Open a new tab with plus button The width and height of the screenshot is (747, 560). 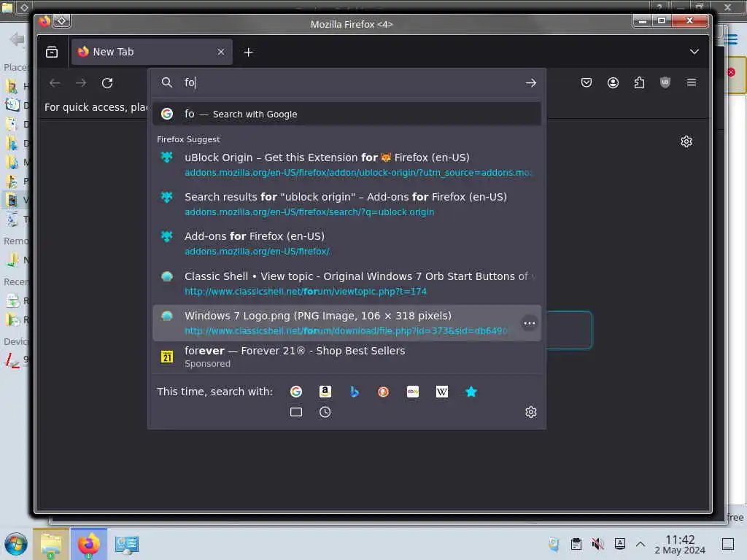(x=248, y=52)
